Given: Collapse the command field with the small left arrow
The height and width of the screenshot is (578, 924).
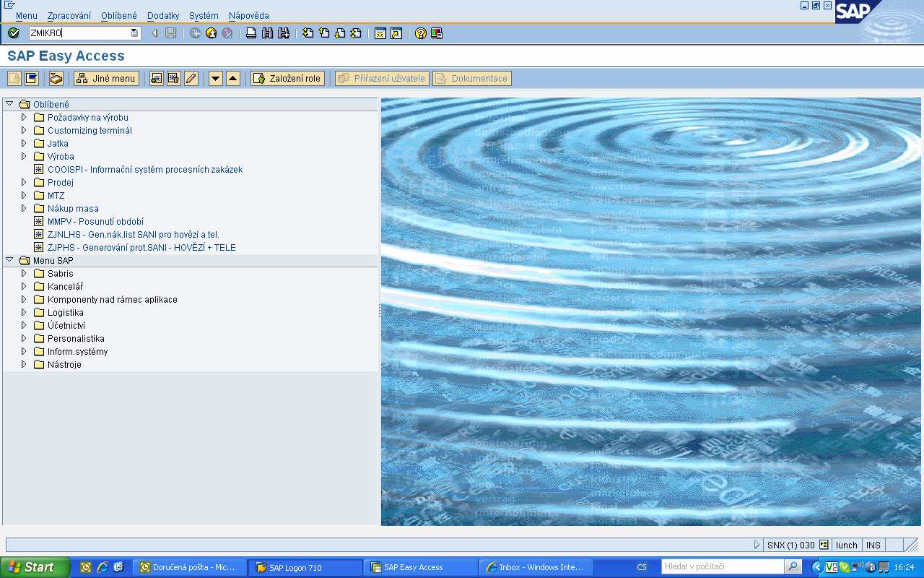Looking at the screenshot, I should click(154, 33).
